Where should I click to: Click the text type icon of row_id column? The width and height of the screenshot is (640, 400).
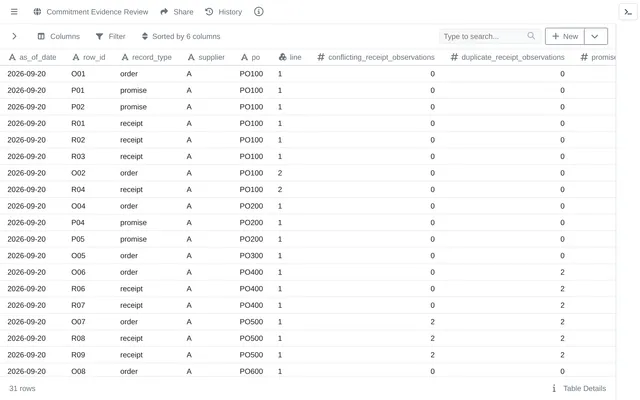(x=76, y=57)
